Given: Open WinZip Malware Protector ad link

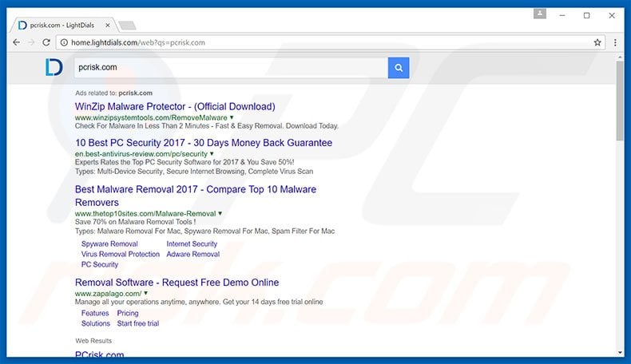Looking at the screenshot, I should click(x=175, y=107).
